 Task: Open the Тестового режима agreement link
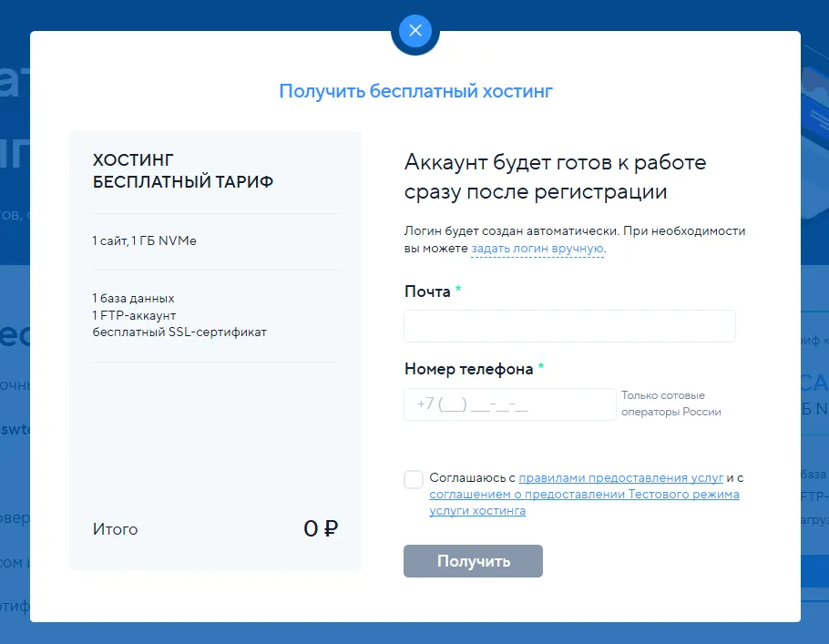(584, 495)
